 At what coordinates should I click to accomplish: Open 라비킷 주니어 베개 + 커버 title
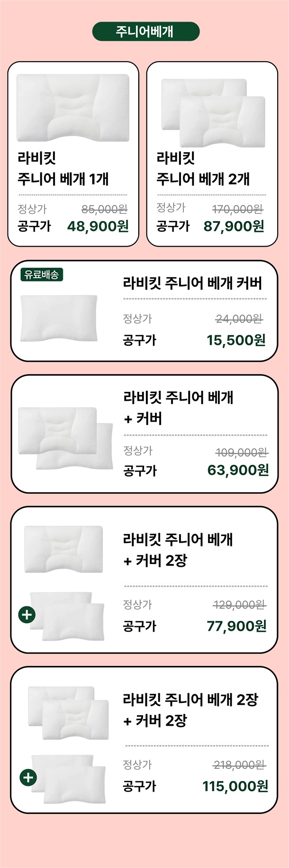(178, 407)
